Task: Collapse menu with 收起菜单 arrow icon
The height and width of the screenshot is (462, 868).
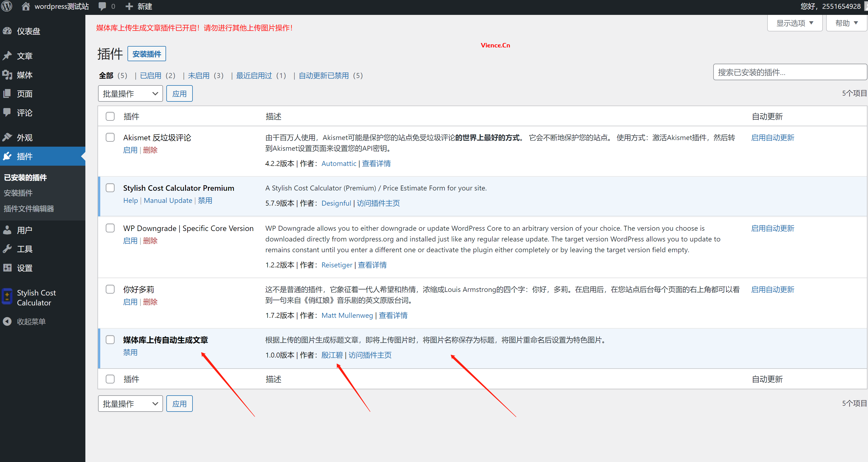Action: tap(7, 321)
